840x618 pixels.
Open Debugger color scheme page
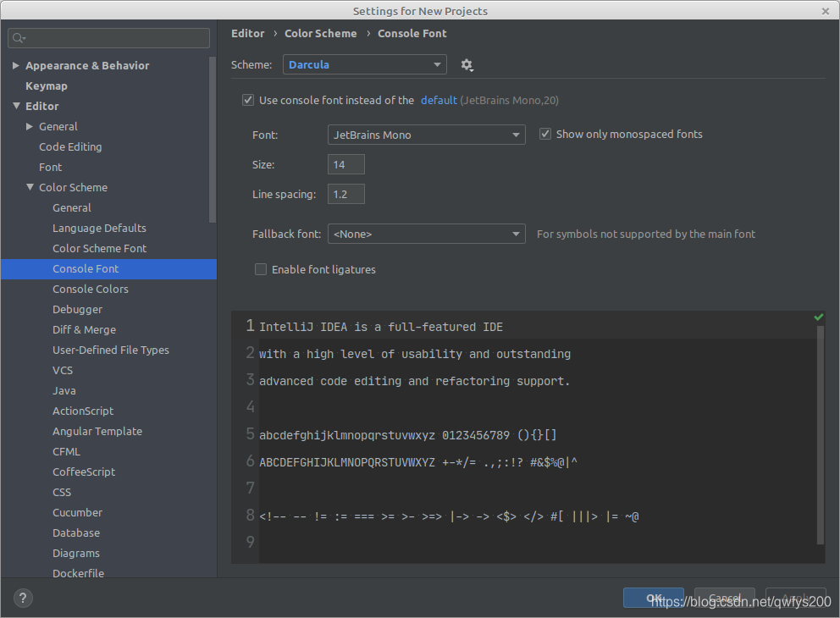pyautogui.click(x=77, y=310)
